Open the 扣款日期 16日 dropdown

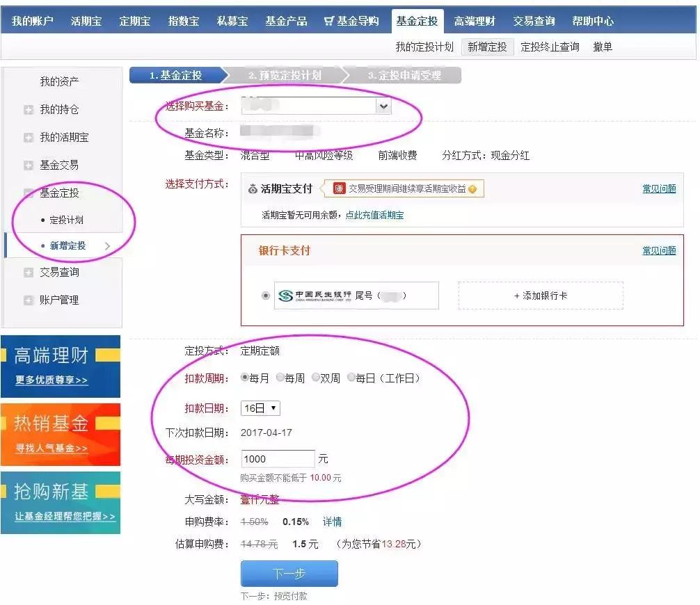tap(261, 408)
